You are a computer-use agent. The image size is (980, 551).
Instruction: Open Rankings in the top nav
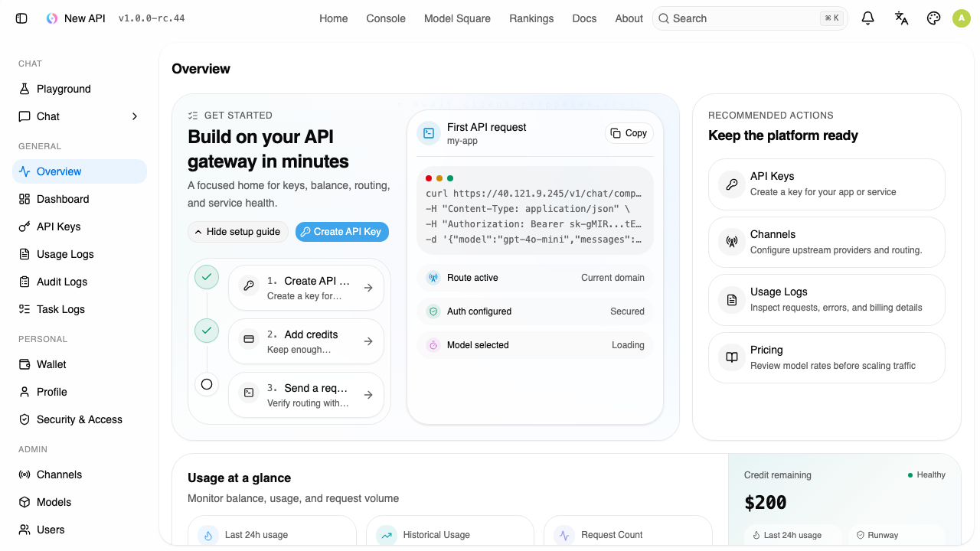click(531, 18)
